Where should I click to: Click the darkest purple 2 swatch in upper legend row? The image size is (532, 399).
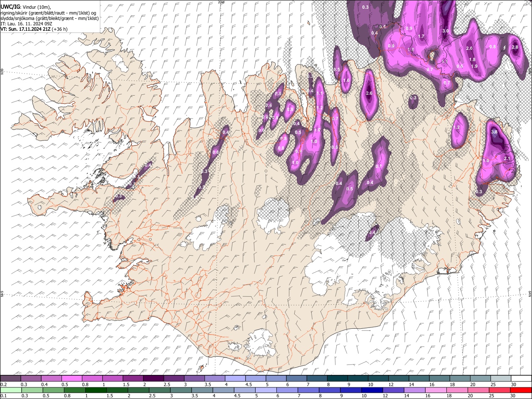pos(153,379)
